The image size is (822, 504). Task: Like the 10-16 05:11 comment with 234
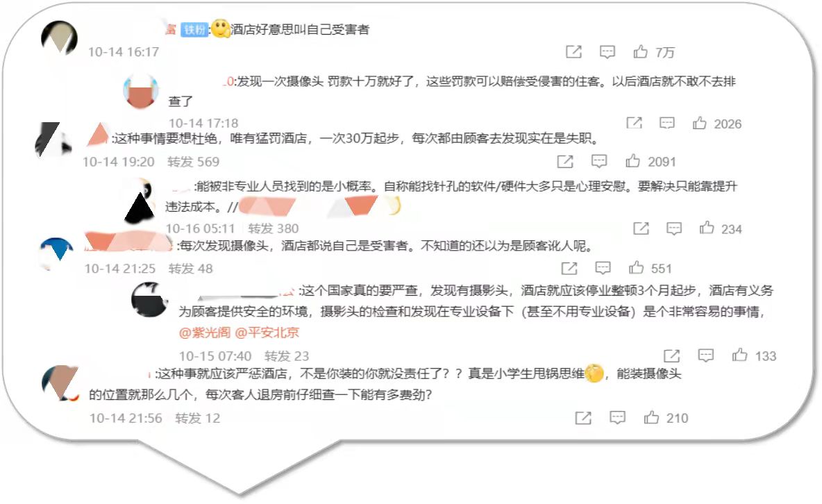tap(707, 228)
